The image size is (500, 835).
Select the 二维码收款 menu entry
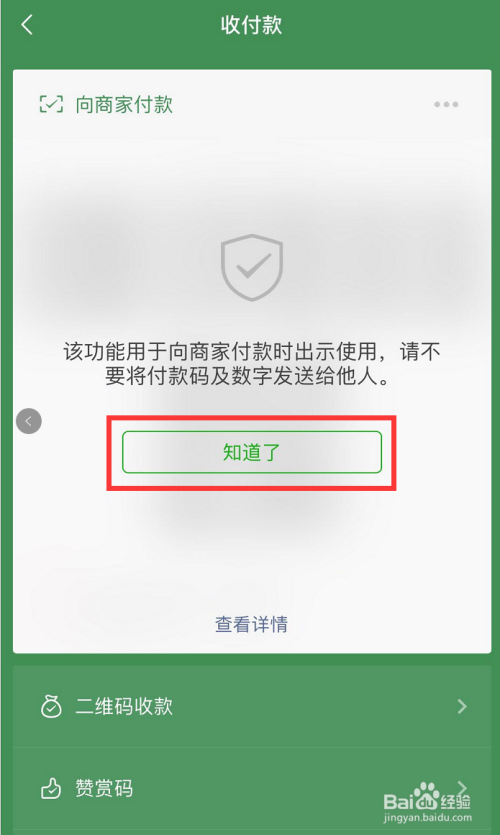(252, 707)
